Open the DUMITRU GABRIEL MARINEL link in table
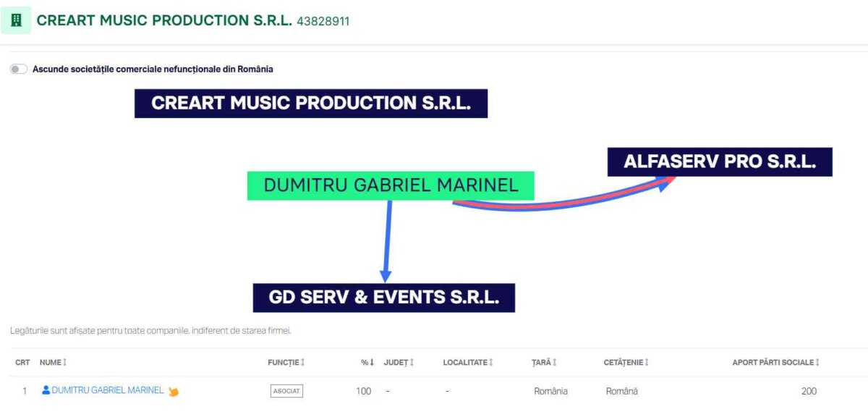The image size is (868, 412). 108,390
